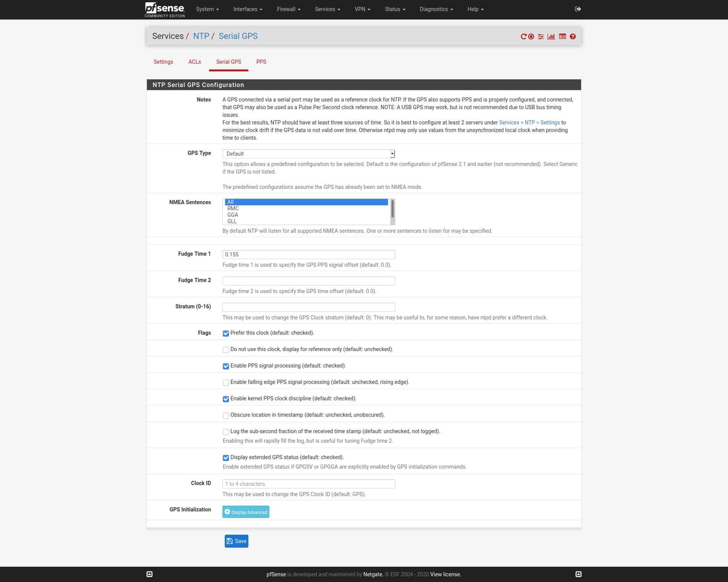Viewport: 728px width, 582px height.
Task: Switch to the ACLs tab
Action: click(x=195, y=62)
